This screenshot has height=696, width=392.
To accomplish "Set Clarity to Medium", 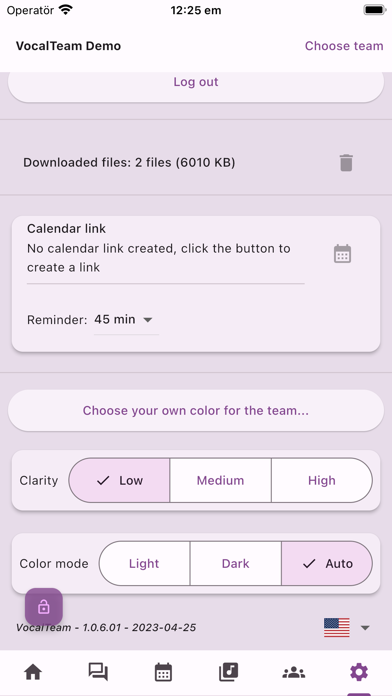I will click(220, 480).
